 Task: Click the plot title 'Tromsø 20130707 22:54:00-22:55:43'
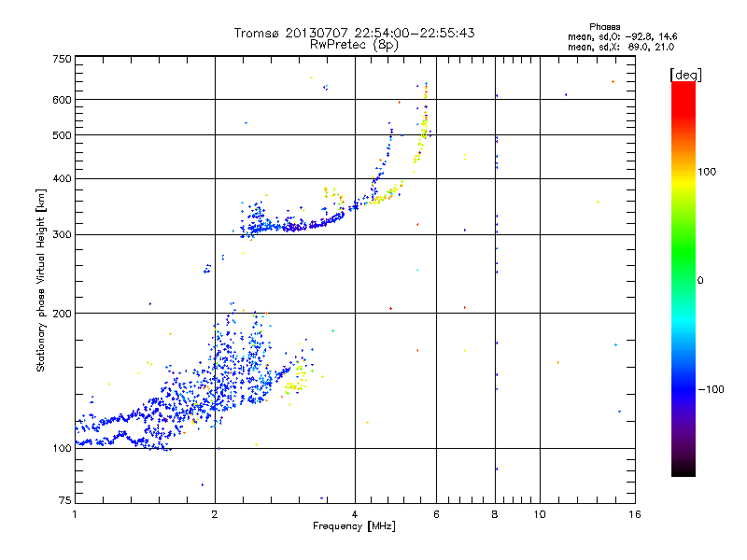(354, 33)
